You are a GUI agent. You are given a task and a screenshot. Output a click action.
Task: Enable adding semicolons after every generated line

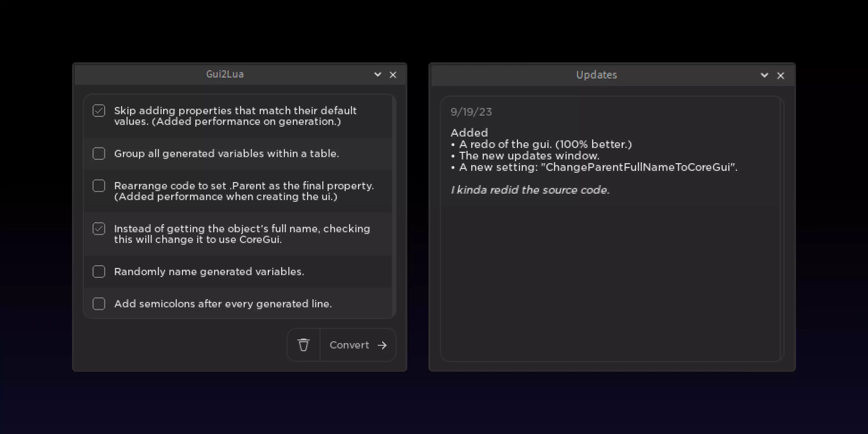pyautogui.click(x=99, y=304)
